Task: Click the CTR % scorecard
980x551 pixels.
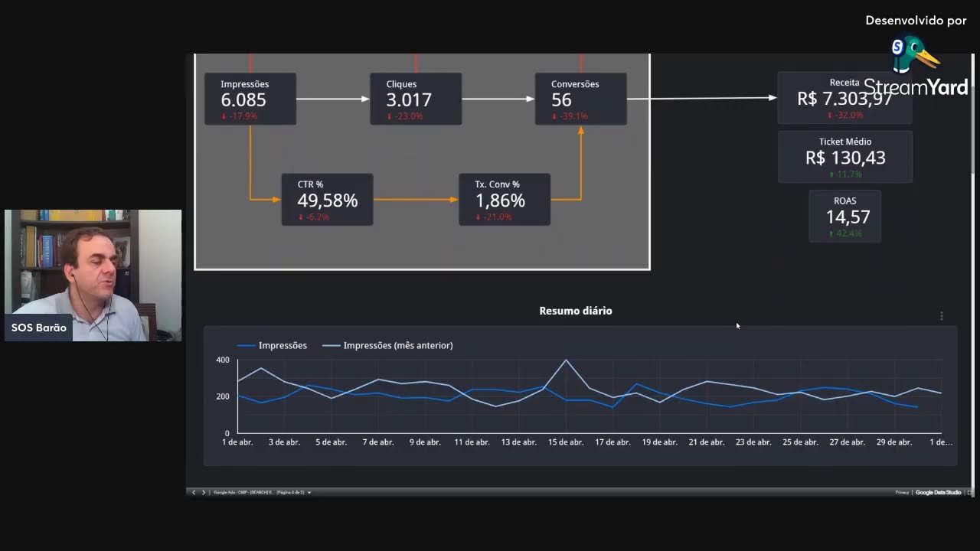Action: (328, 199)
